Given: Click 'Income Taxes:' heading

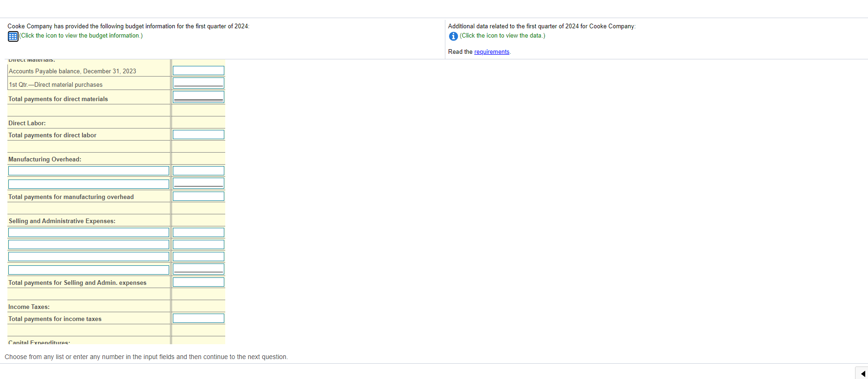Looking at the screenshot, I should coord(29,307).
